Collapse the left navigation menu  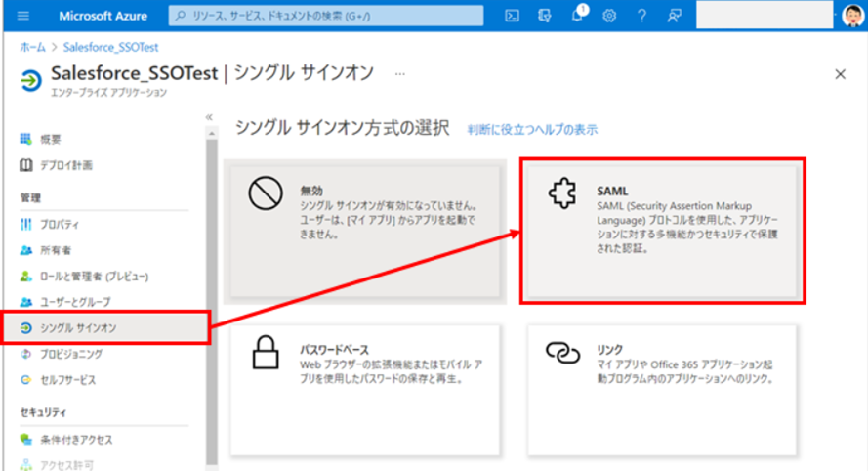pos(209,117)
